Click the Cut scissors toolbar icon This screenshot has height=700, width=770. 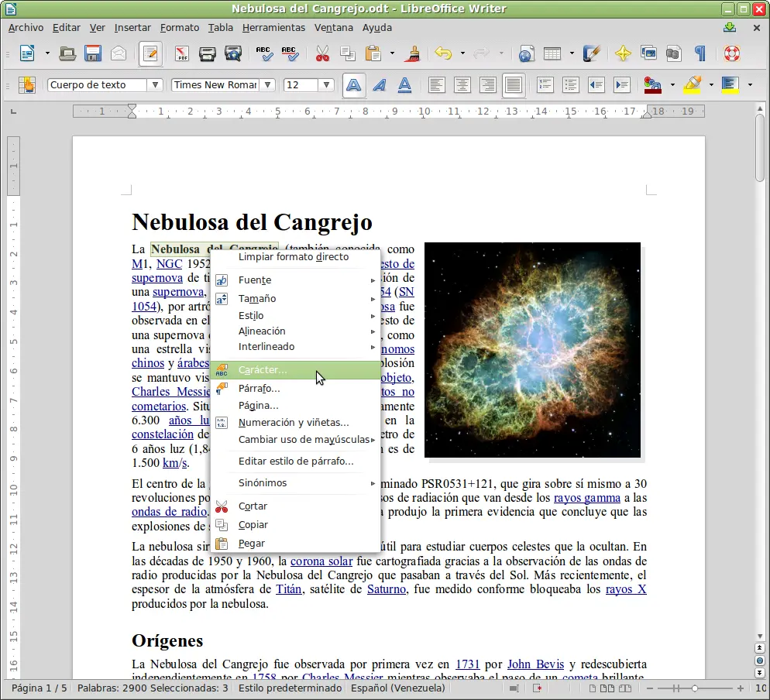pos(322,53)
